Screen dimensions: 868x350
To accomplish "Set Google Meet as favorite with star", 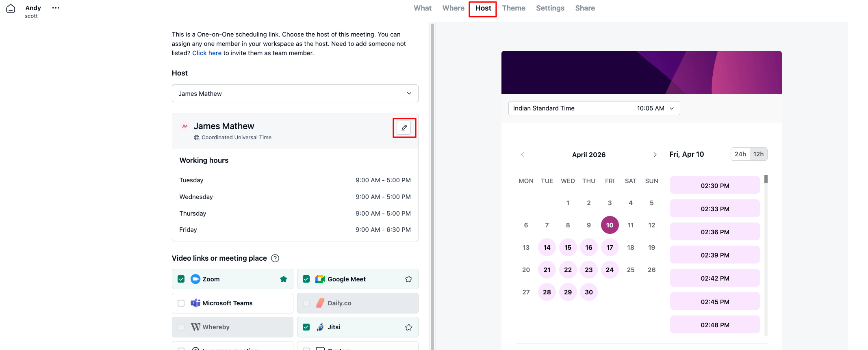I will tap(409, 279).
